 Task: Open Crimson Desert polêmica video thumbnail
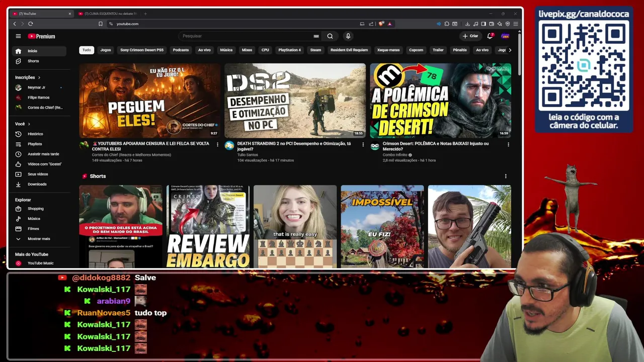click(440, 101)
